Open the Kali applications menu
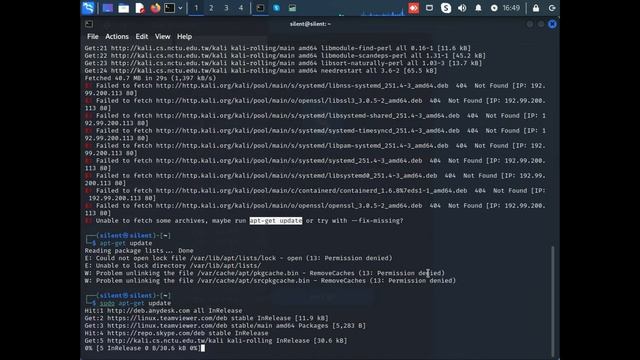Viewport: 640px width, 360px height. [88, 8]
